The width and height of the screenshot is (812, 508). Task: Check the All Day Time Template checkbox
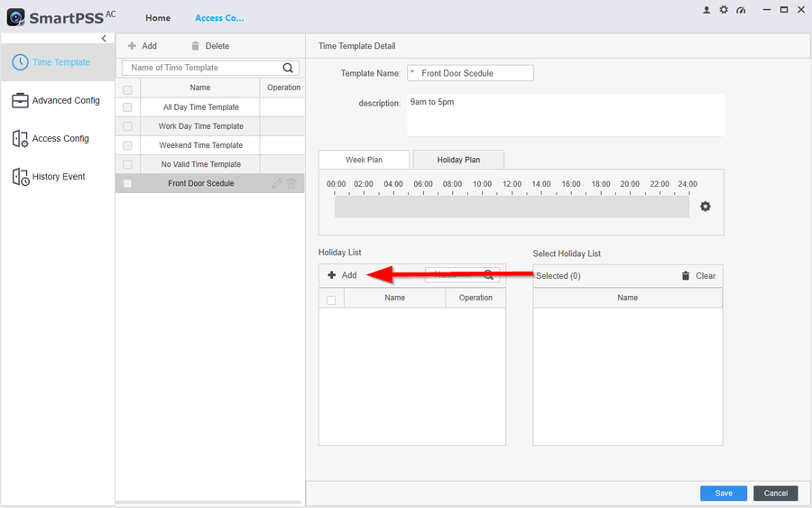(x=127, y=107)
